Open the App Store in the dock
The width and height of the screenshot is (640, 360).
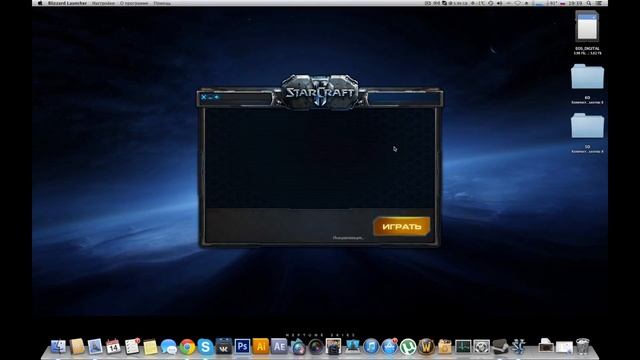[389, 347]
